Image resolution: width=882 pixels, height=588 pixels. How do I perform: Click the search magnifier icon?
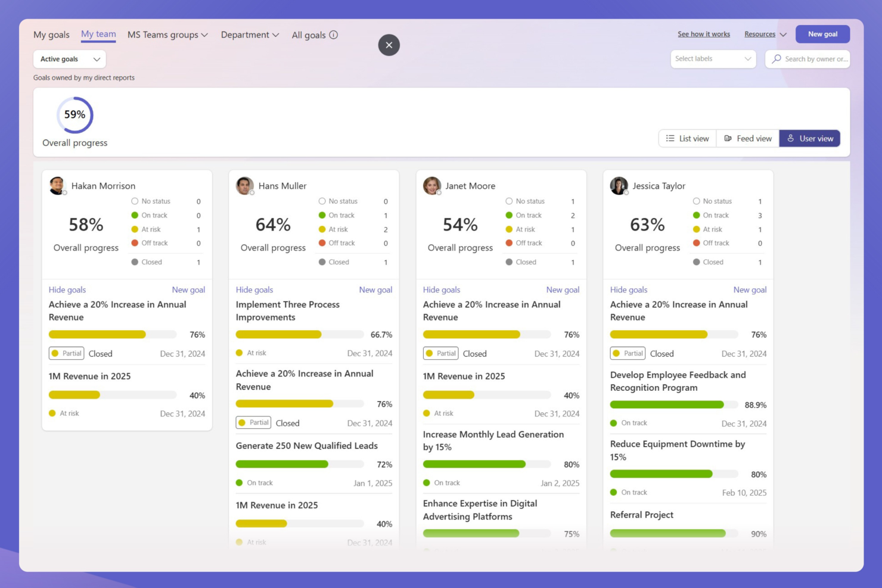777,59
